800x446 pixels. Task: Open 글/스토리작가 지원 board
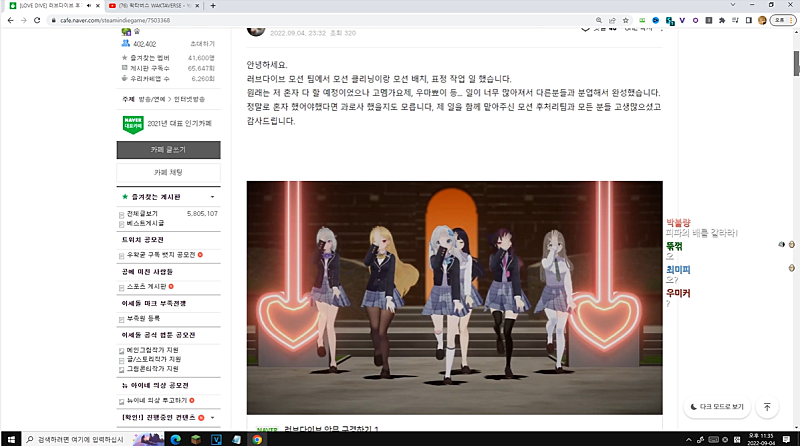(154, 359)
